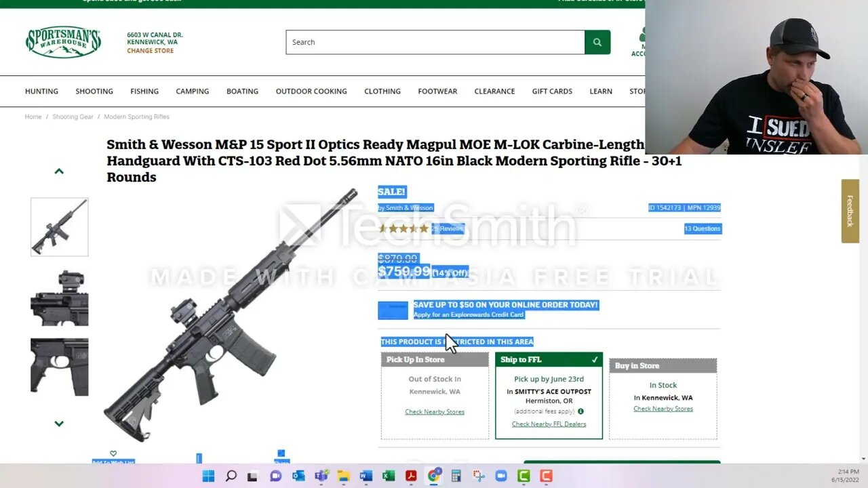Select red dot sight close-up thumbnail
This screenshot has height=488, width=868.
59,298
